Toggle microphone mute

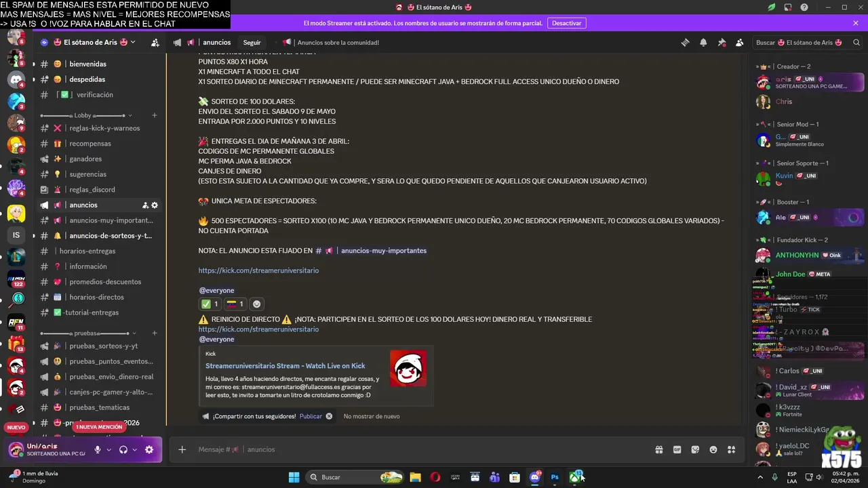(98, 449)
